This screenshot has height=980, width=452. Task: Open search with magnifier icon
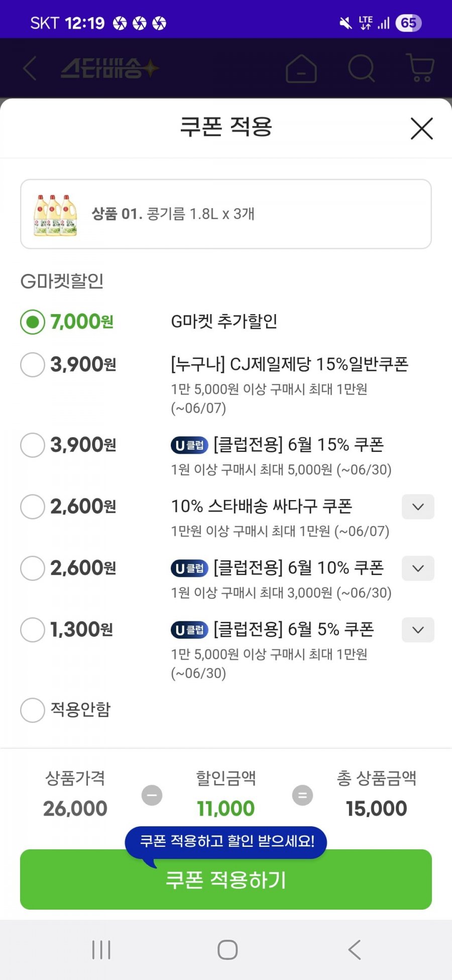click(x=362, y=68)
